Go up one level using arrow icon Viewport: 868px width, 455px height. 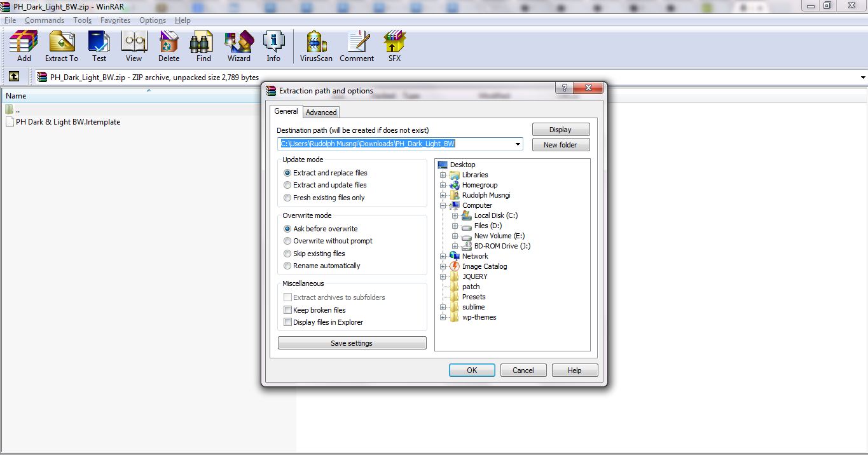(x=14, y=77)
